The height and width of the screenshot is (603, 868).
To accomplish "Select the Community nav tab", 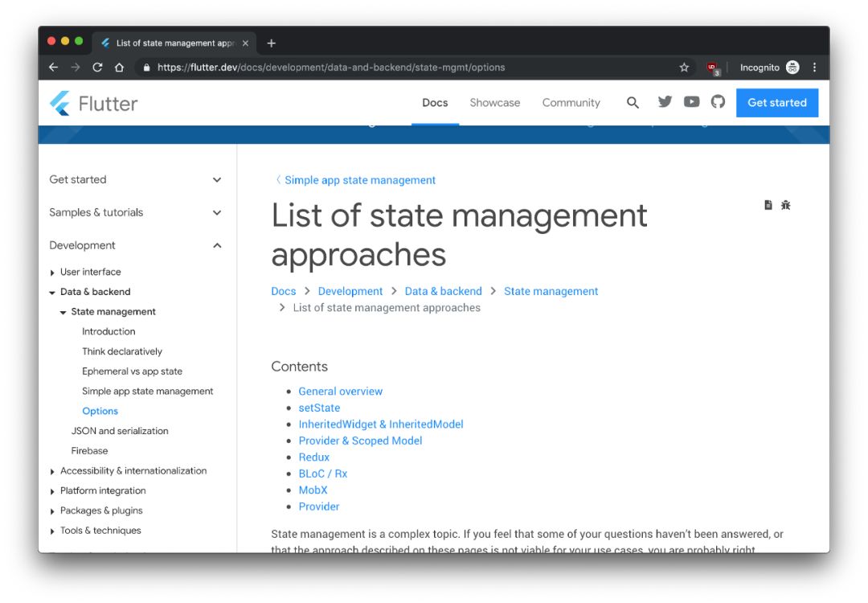I will coord(571,102).
